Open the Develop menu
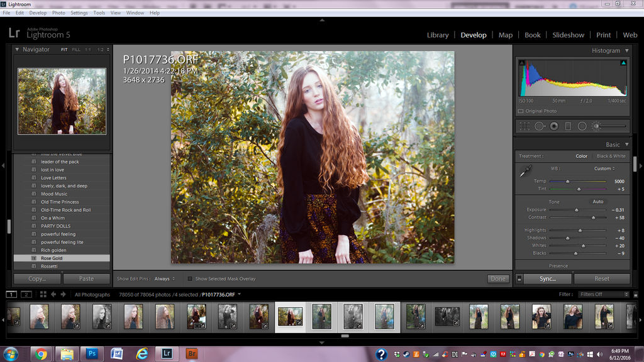 [x=38, y=13]
